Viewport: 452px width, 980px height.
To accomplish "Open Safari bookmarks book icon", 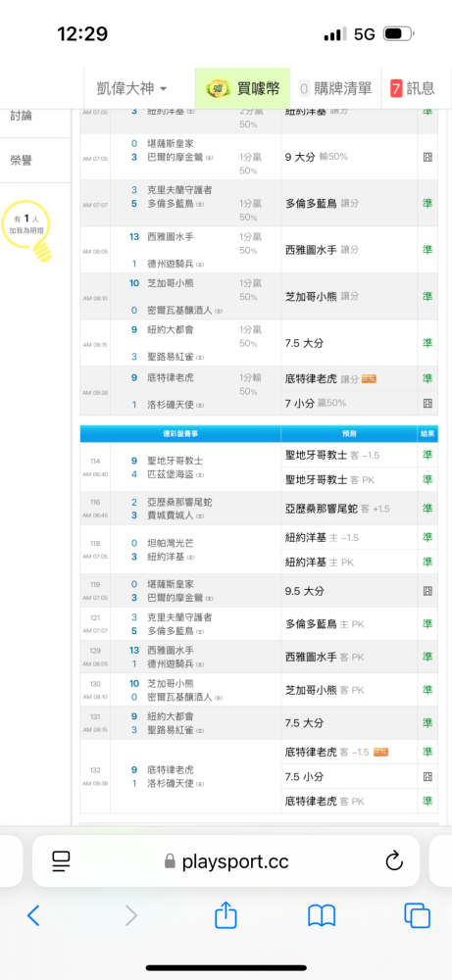I will click(322, 915).
